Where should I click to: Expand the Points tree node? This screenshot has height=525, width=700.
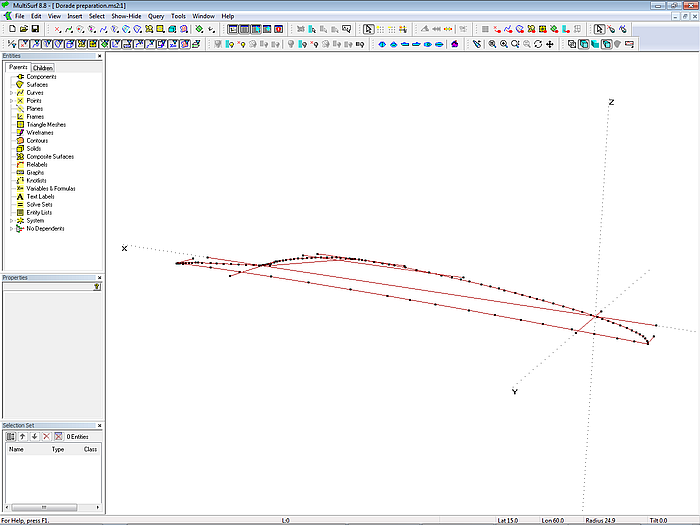pyautogui.click(x=11, y=101)
